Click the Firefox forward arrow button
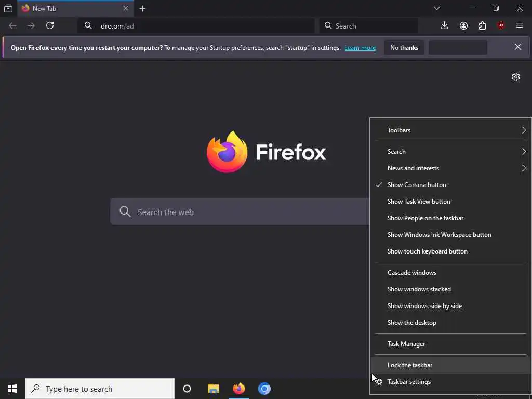 [31, 26]
